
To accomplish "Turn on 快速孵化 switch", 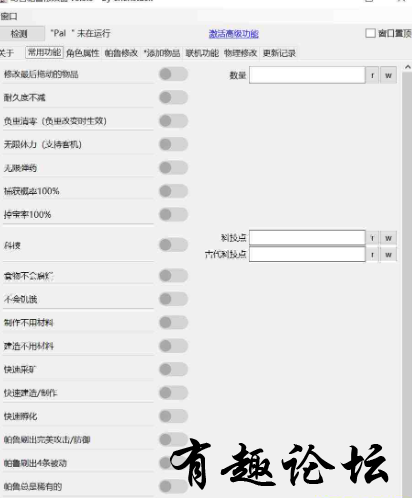I will 173,416.
